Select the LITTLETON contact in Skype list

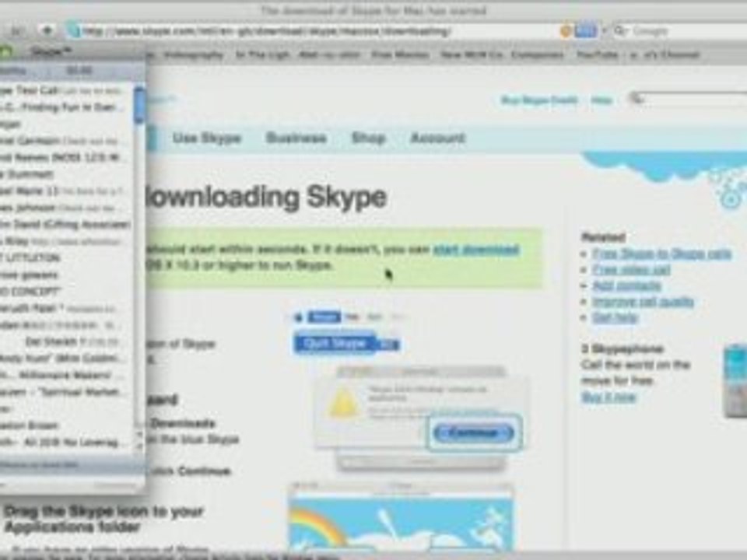[x=67, y=257]
